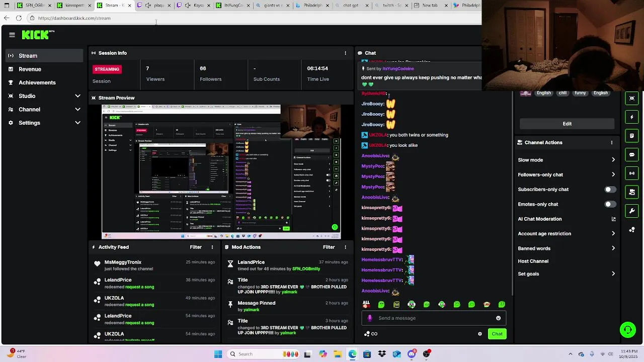Open the ItsYungCodeine link in the pinned message
The image size is (644, 362).
pyautogui.click(x=398, y=68)
